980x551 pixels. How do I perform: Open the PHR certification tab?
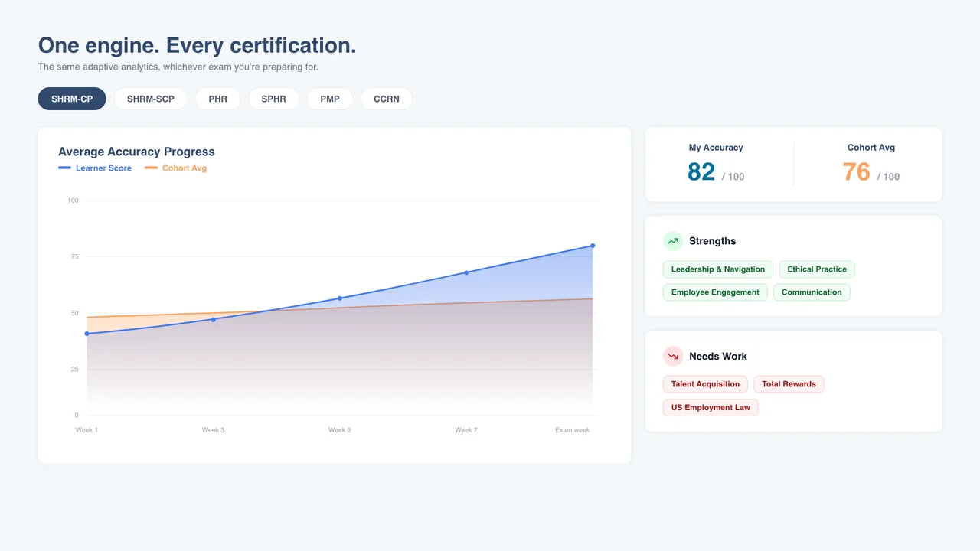[x=218, y=99]
